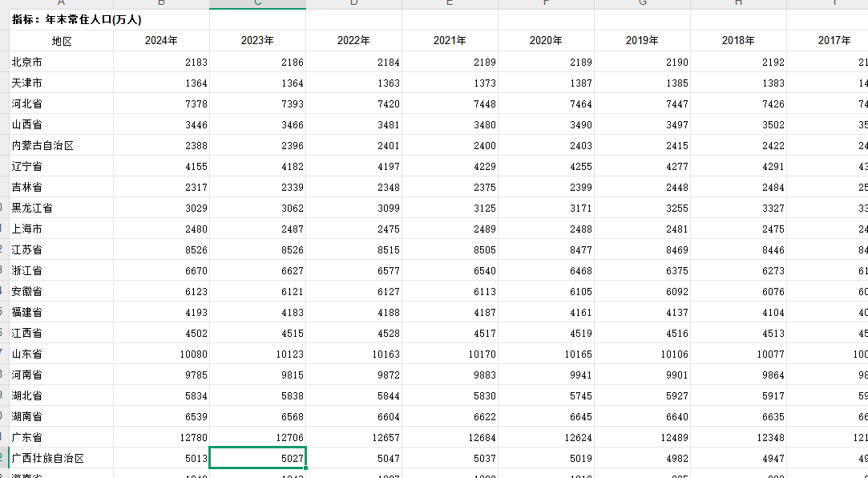Select the 2024年 column header cell
The width and height of the screenshot is (868, 478).
(x=161, y=41)
